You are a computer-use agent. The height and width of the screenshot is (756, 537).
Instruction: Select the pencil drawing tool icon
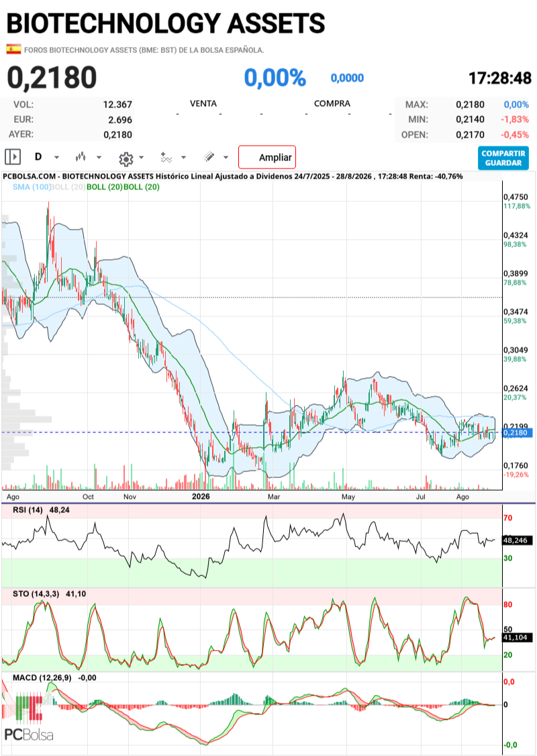click(209, 156)
